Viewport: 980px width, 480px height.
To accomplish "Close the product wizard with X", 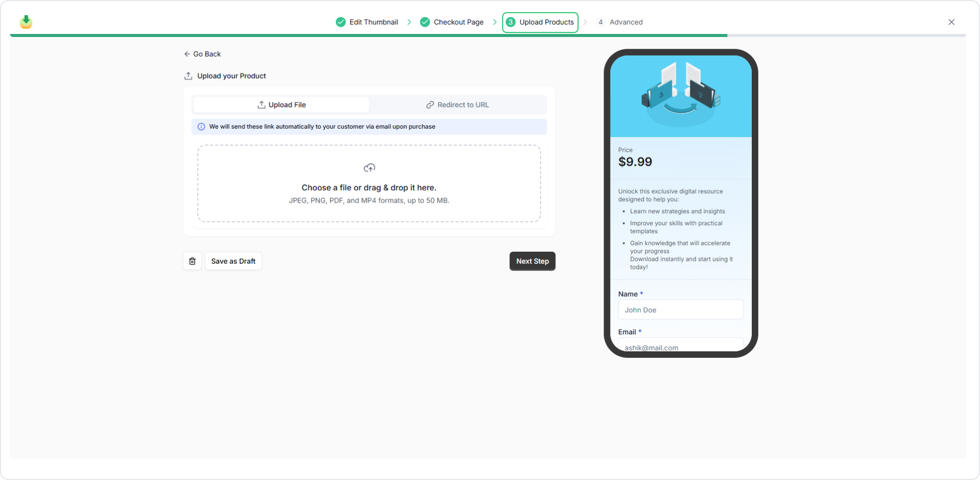I will 951,22.
